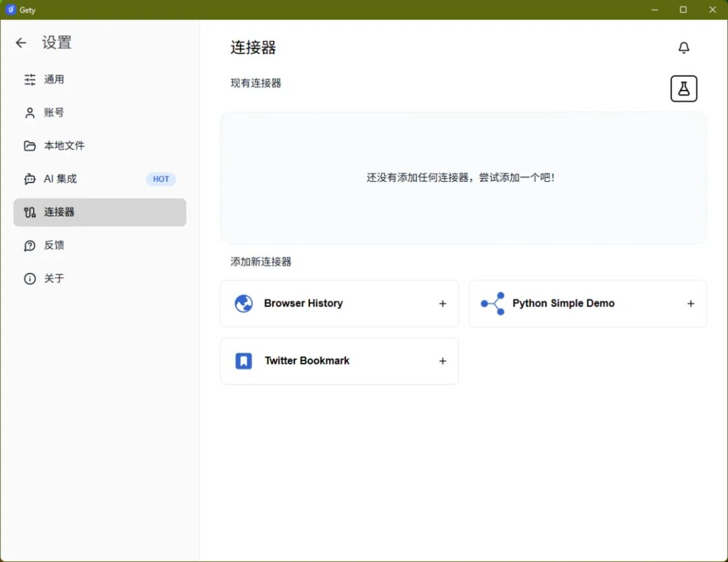Open the 本地文件 local files section
This screenshot has width=728, height=562.
point(100,146)
